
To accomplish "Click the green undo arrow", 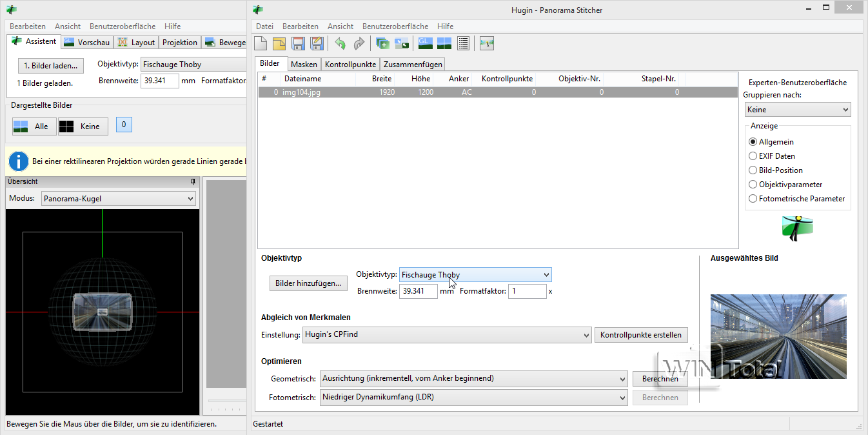I will click(340, 43).
